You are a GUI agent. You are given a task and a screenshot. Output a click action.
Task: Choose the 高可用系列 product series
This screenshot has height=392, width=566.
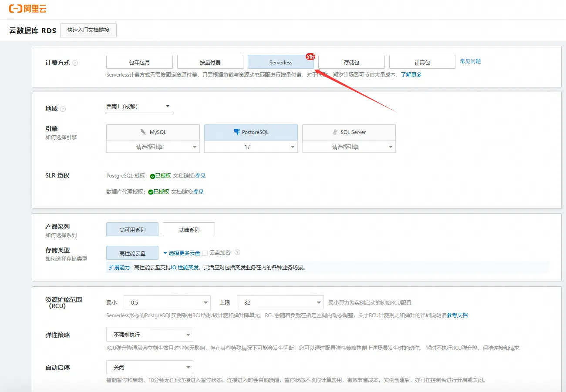click(x=132, y=230)
